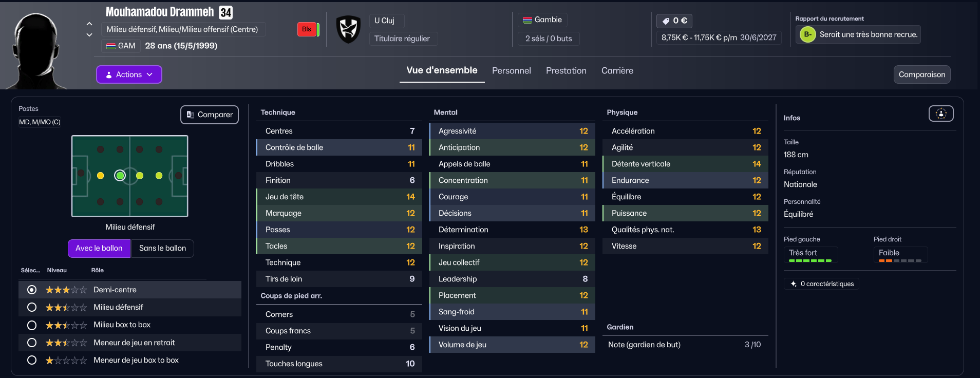980x378 pixels.
Task: Open the Infos panel settings icon
Action: point(940,114)
